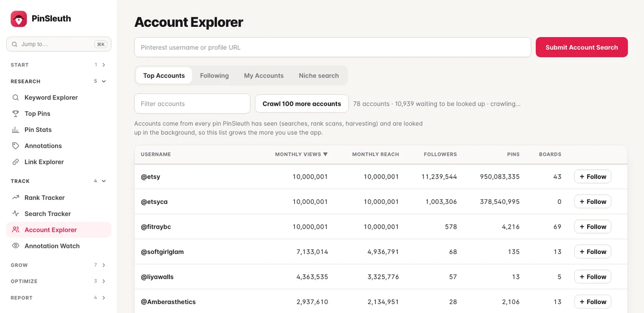Click the @Amberasthetics username
644x313 pixels.
(168, 302)
